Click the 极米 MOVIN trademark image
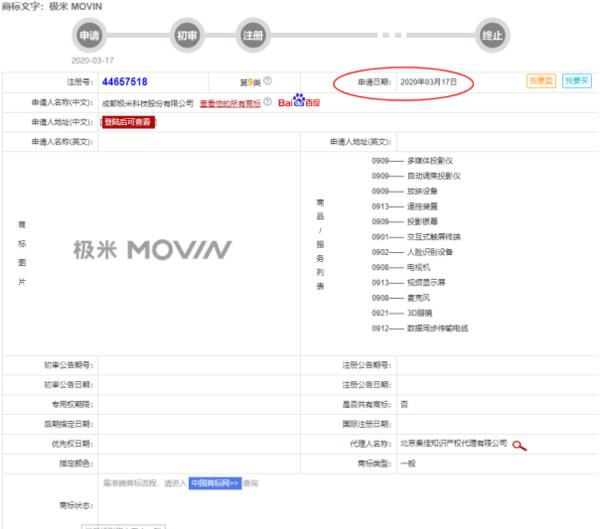Screen dimensions: 600x529 click(152, 248)
